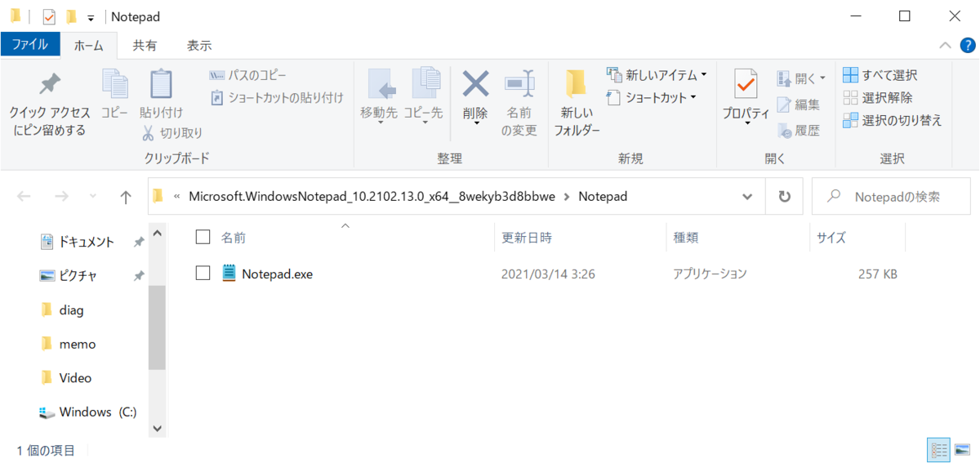Collapse the ribbon with the chevron

tap(945, 45)
